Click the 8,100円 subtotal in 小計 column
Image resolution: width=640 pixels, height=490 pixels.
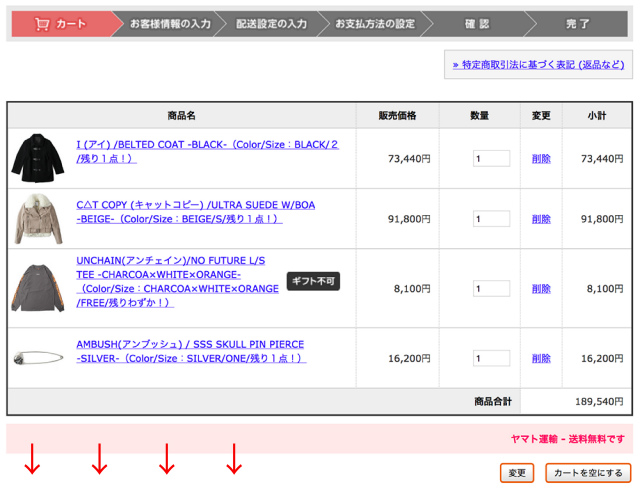(x=605, y=289)
